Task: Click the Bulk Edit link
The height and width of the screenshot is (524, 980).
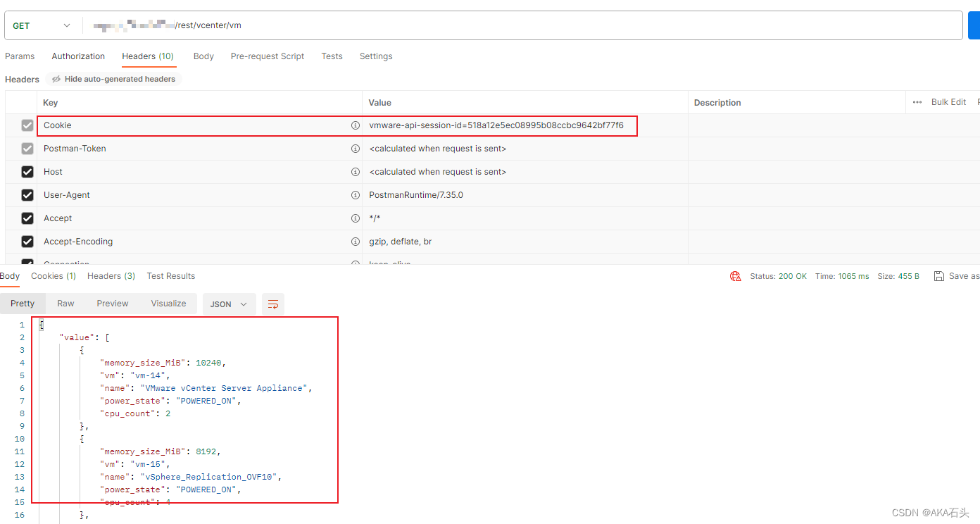Action: point(948,101)
